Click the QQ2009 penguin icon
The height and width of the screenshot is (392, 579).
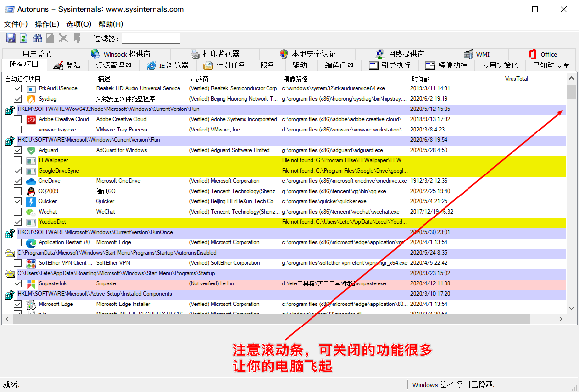[x=31, y=191]
